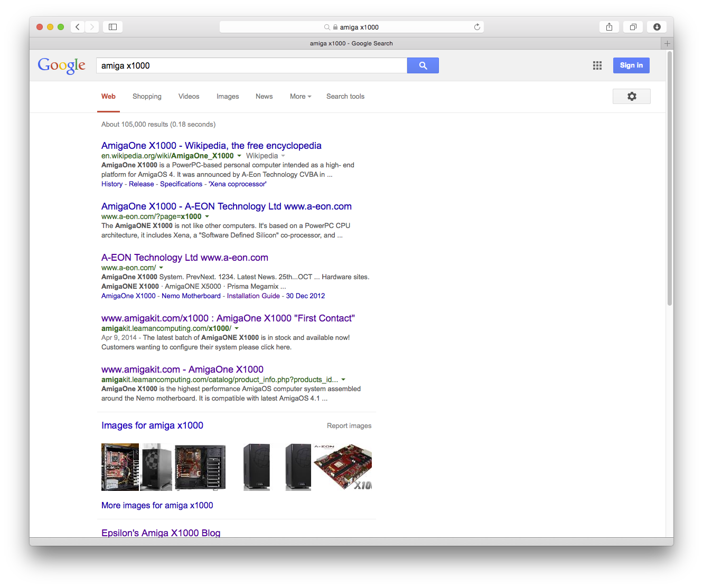Expand the More search categories dropdown

click(301, 97)
